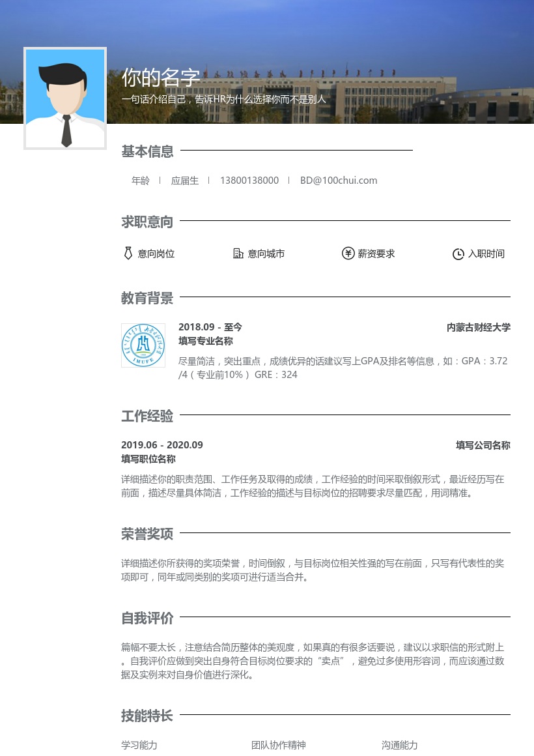The width and height of the screenshot is (534, 756).
Task: Click the clock icon beside 入职时间
Action: click(x=458, y=254)
